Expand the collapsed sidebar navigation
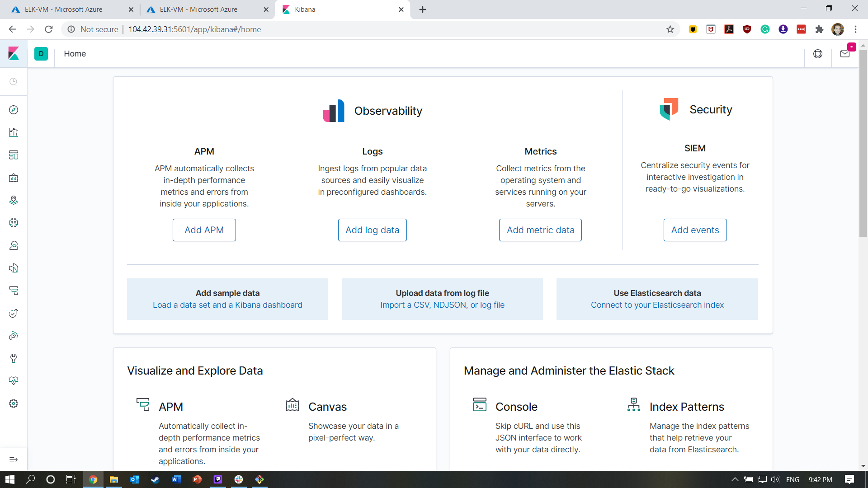Image resolution: width=868 pixels, height=488 pixels. (14, 460)
